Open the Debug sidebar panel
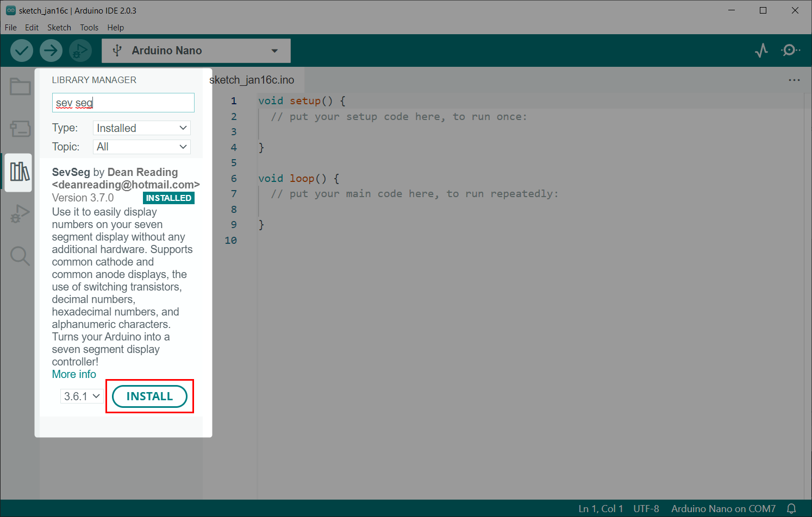The height and width of the screenshot is (517, 812). 20,214
